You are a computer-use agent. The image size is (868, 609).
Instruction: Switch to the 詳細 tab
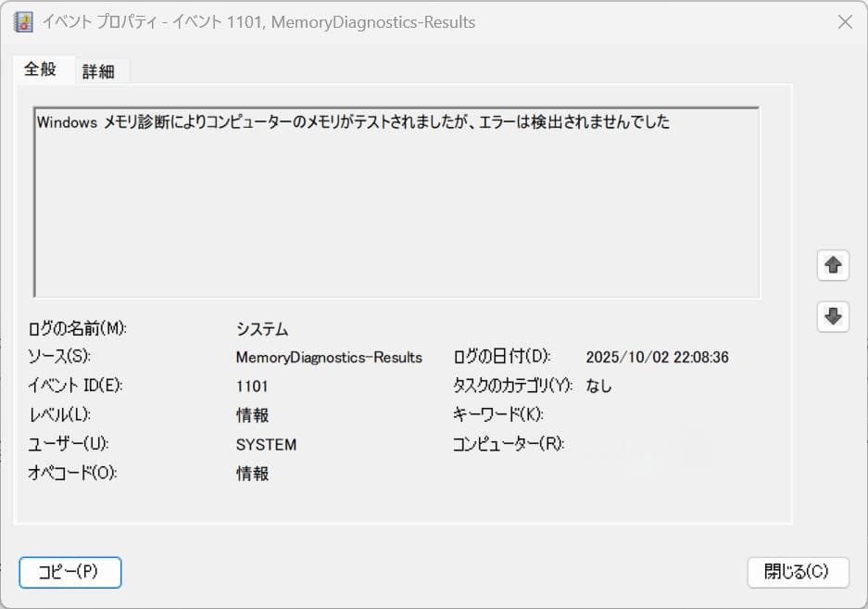pos(101,70)
